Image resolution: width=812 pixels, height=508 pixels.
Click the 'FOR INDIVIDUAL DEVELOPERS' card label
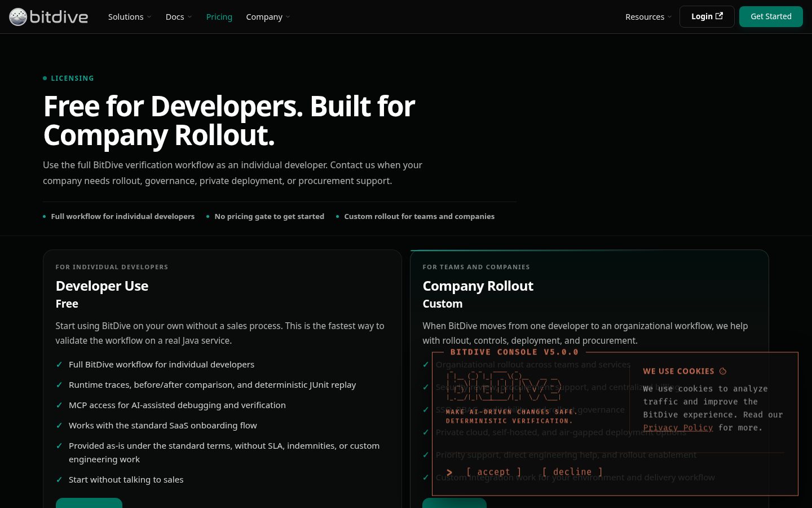coord(112,267)
